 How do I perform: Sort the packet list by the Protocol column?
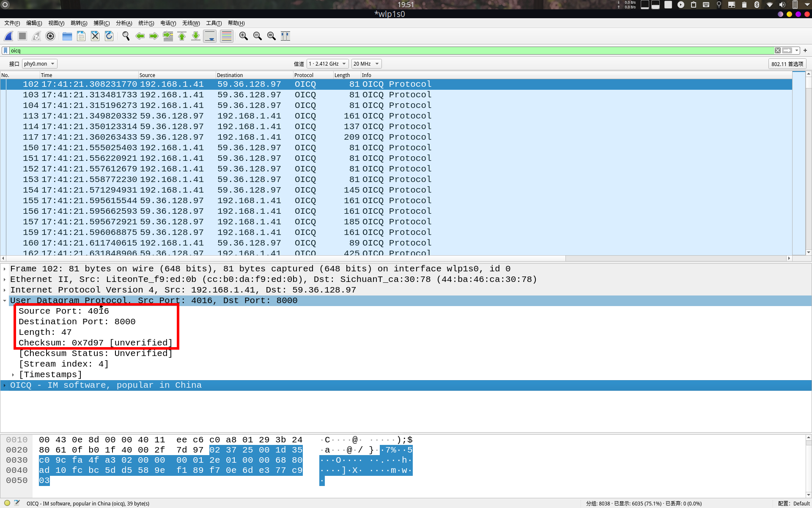tap(313, 75)
